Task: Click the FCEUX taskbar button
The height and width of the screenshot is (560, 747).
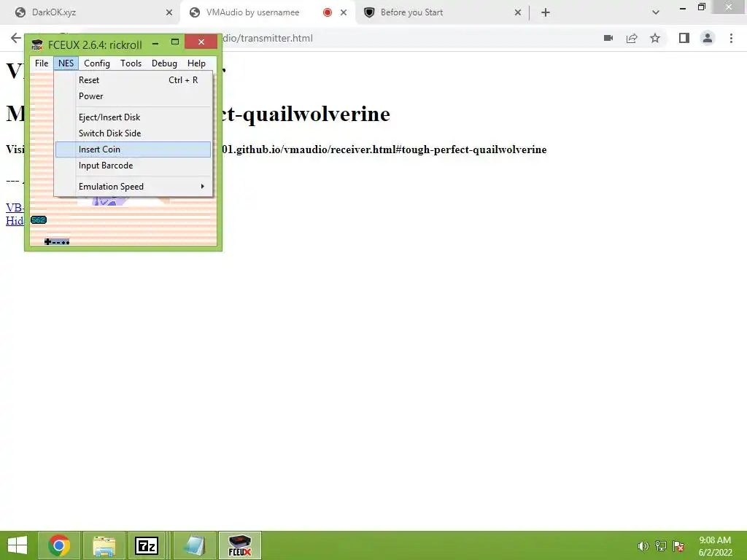Action: click(x=239, y=545)
